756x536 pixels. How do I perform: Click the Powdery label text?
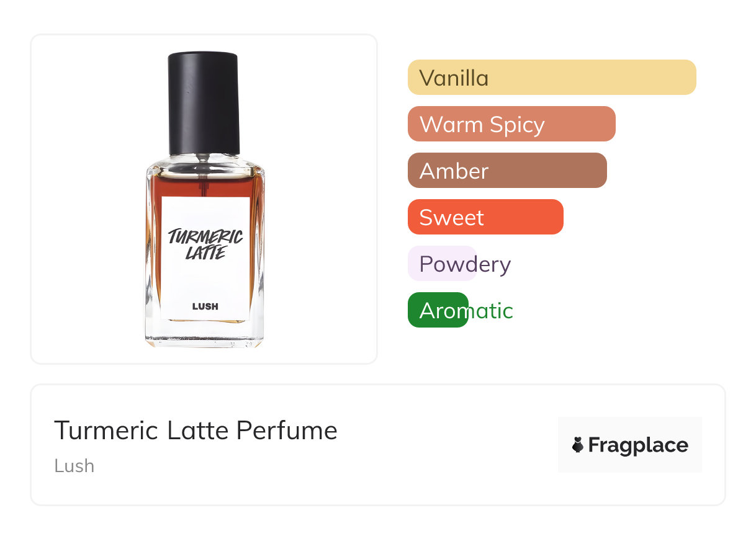465,265
